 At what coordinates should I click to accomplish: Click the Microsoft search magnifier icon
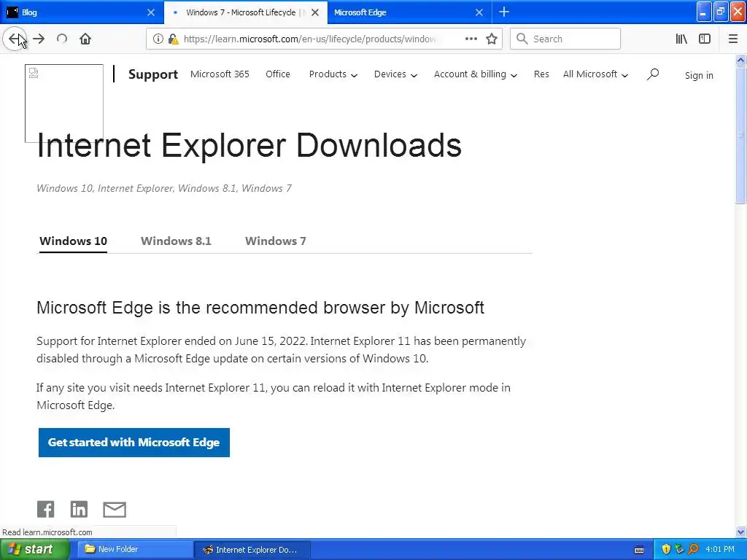click(x=653, y=74)
